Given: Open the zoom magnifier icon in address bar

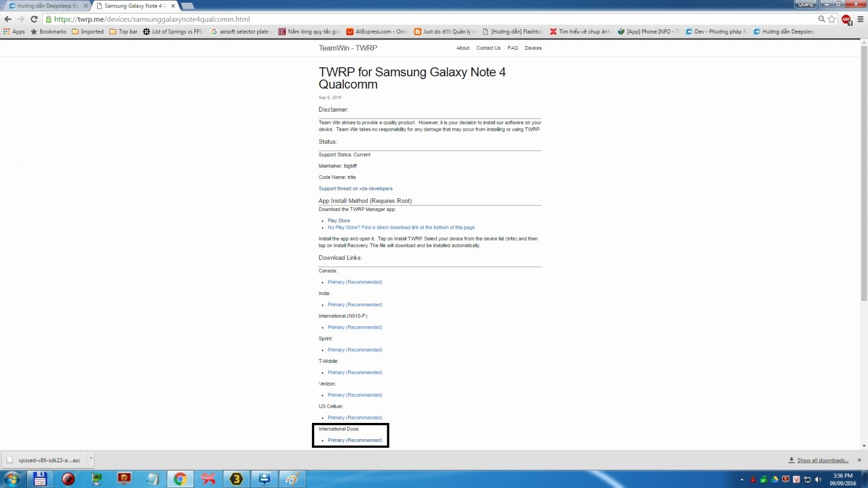Looking at the screenshot, I should tap(821, 19).
